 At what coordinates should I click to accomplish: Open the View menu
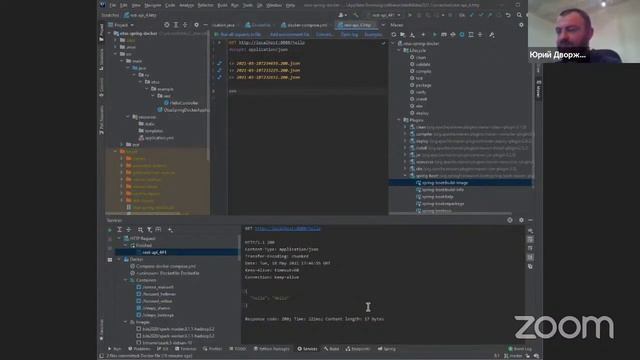click(x=136, y=5)
